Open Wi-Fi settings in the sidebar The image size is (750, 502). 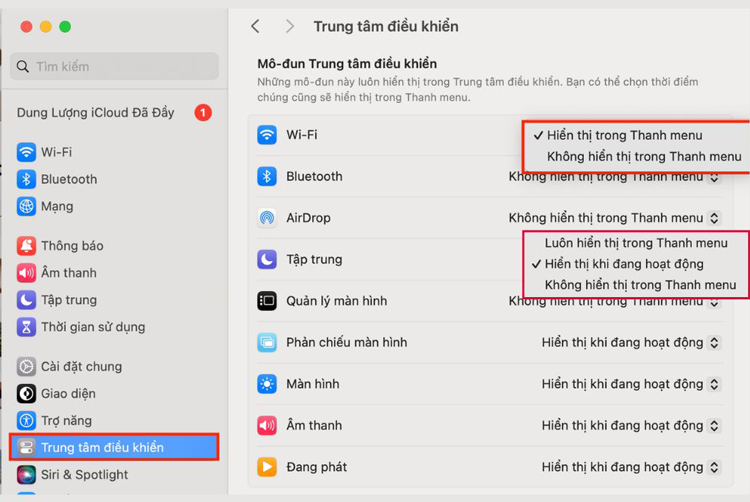(44, 152)
